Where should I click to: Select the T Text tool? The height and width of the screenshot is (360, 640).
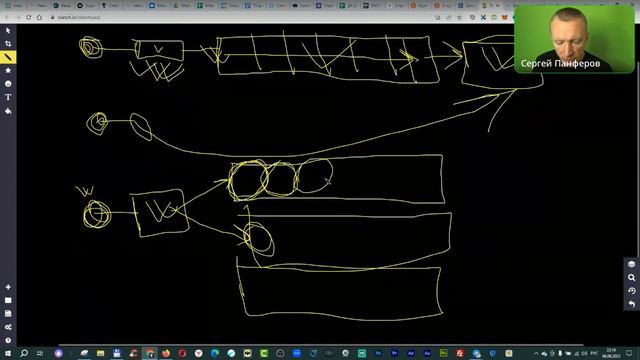(8, 97)
